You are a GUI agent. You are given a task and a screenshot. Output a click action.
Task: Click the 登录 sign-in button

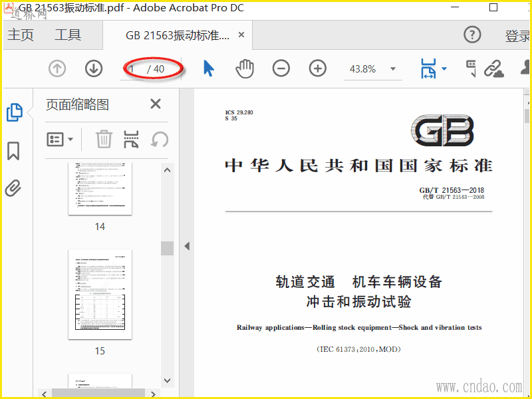[x=517, y=36]
